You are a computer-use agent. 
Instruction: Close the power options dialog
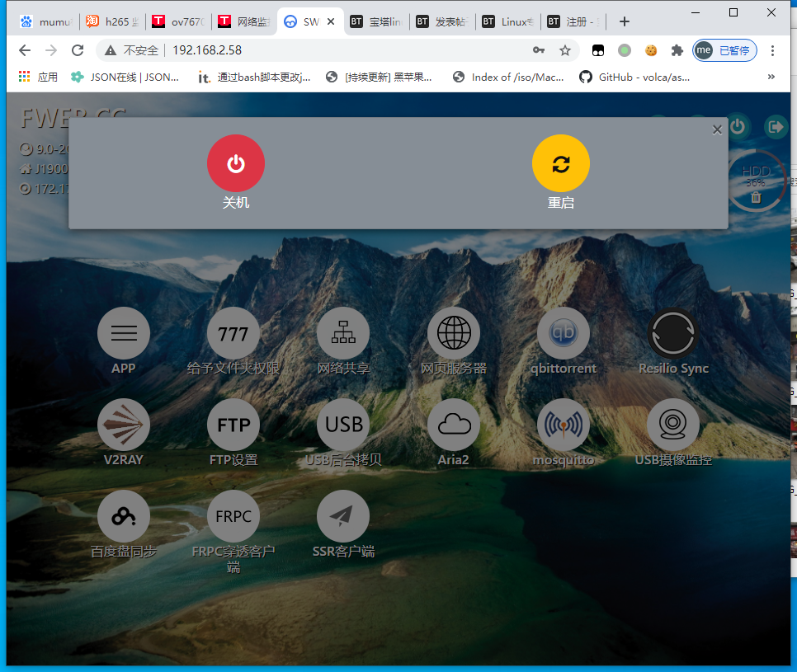[717, 129]
